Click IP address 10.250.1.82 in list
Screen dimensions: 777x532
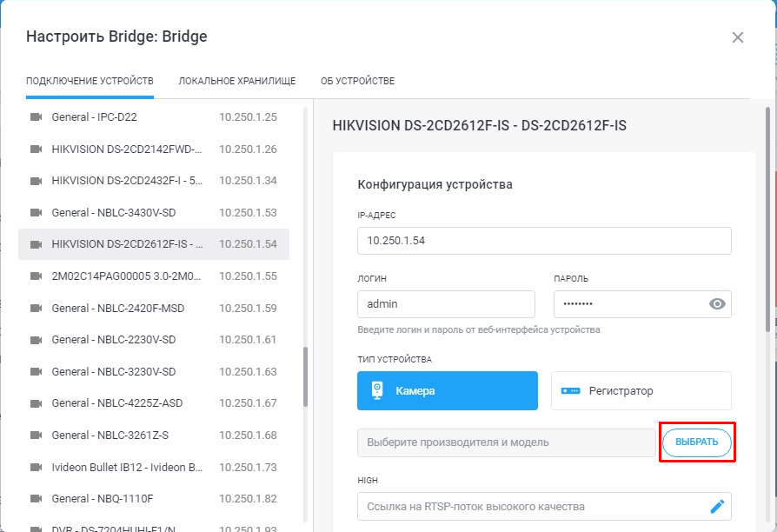[x=248, y=499]
